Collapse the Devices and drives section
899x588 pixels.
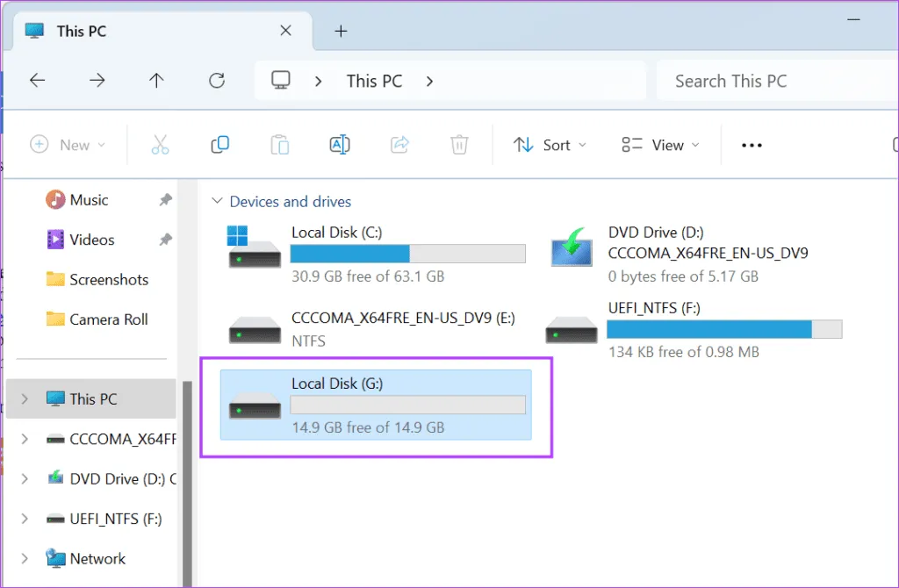(x=217, y=202)
